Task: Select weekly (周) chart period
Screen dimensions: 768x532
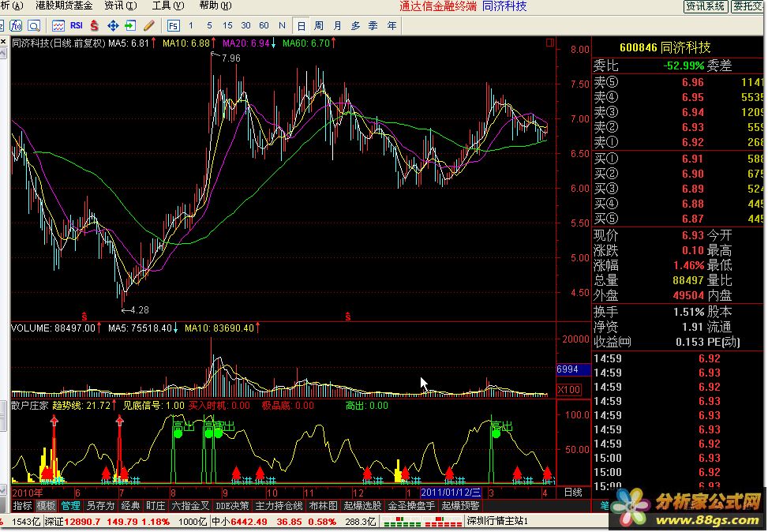Action: 319,25
